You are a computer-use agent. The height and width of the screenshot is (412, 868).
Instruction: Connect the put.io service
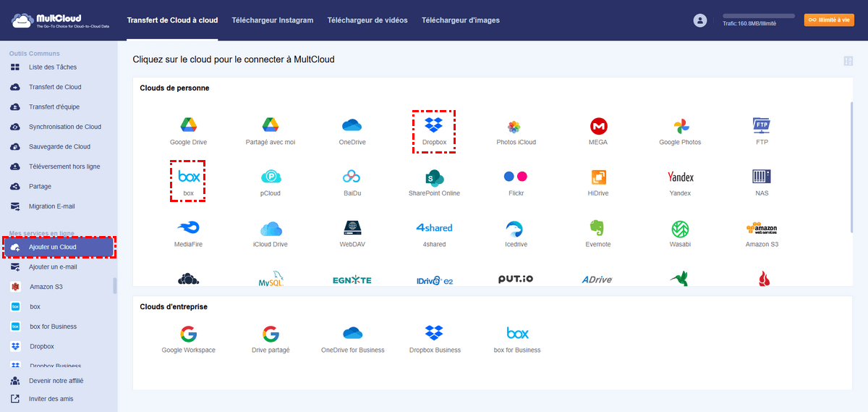click(x=516, y=279)
